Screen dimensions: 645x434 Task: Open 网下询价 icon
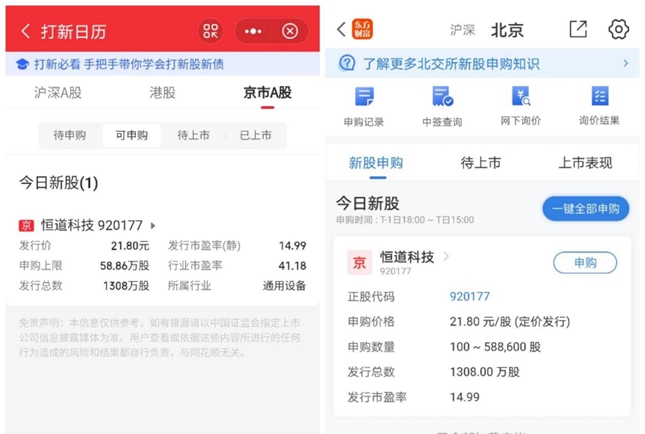pos(520,106)
